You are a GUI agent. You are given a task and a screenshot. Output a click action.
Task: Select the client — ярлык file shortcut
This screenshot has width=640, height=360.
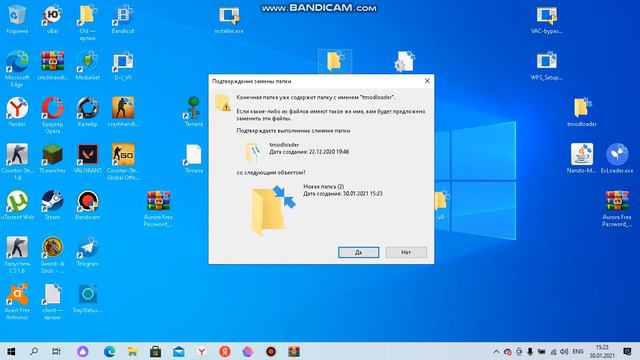[x=52, y=301]
